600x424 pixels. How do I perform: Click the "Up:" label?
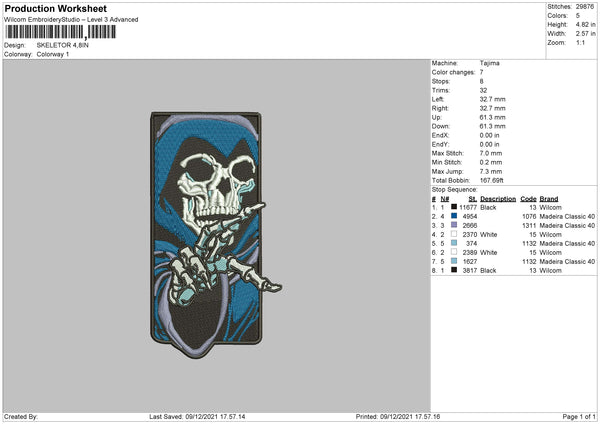(x=437, y=117)
